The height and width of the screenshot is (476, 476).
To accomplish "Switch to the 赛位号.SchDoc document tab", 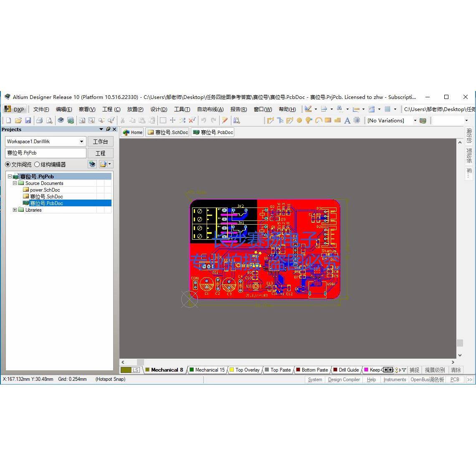I will (167, 132).
